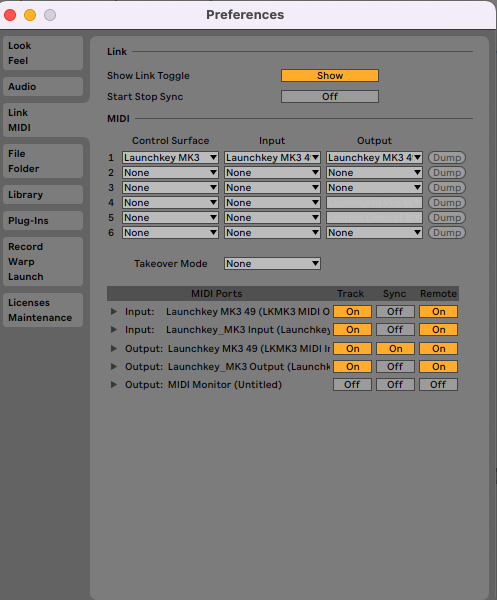The image size is (497, 600).
Task: Open Control Surface dropdown for row 6
Action: (x=170, y=233)
